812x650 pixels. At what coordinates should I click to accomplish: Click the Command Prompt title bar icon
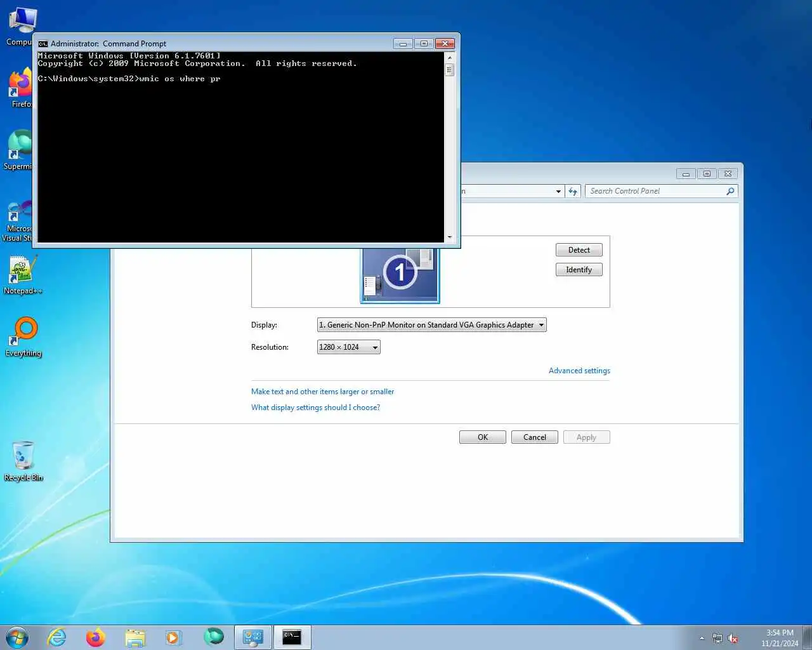[43, 44]
